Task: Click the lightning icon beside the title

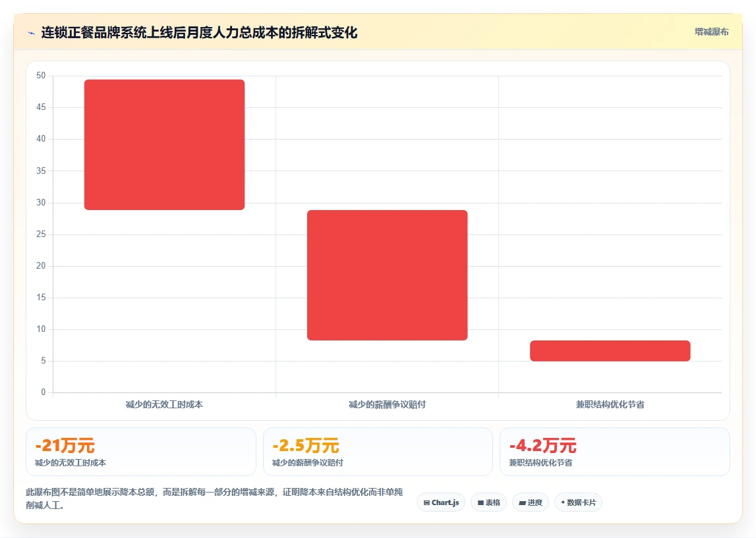Action: (x=32, y=33)
